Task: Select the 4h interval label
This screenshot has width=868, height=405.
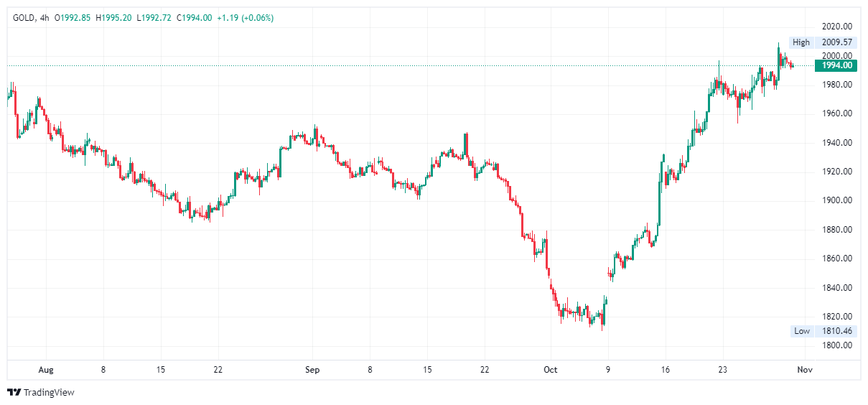Action: point(45,17)
